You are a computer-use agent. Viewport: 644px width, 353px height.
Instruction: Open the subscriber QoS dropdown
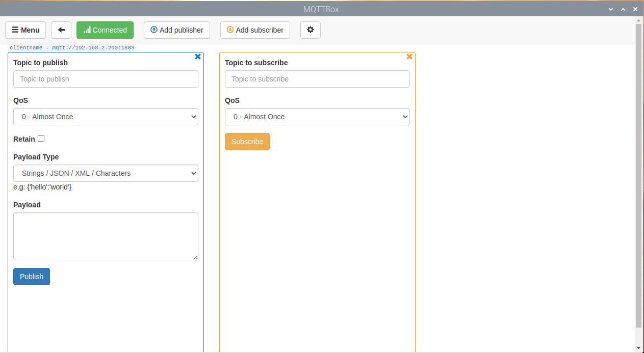pyautogui.click(x=317, y=117)
